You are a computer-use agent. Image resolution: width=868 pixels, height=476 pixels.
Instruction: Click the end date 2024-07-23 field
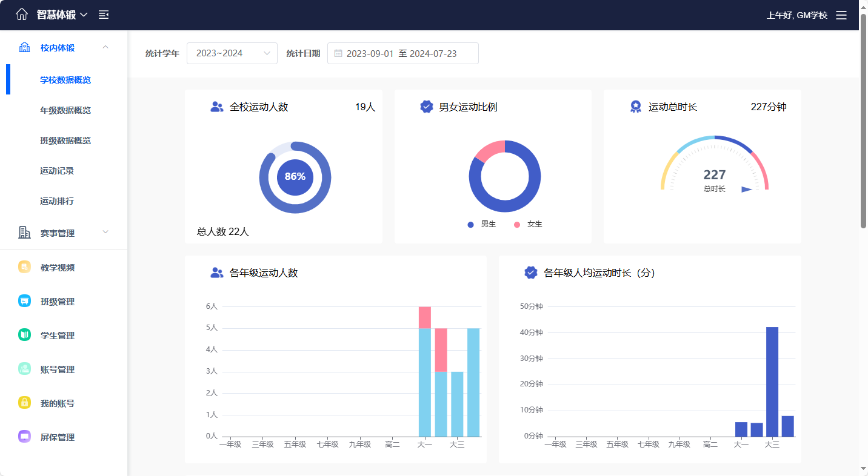click(433, 53)
